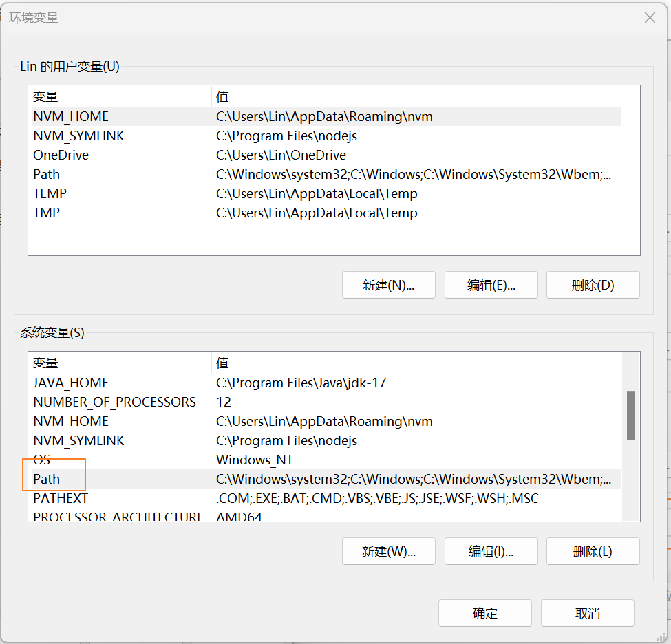671x644 pixels.
Task: Click 新建(W)... button for system variables
Action: pyautogui.click(x=388, y=551)
